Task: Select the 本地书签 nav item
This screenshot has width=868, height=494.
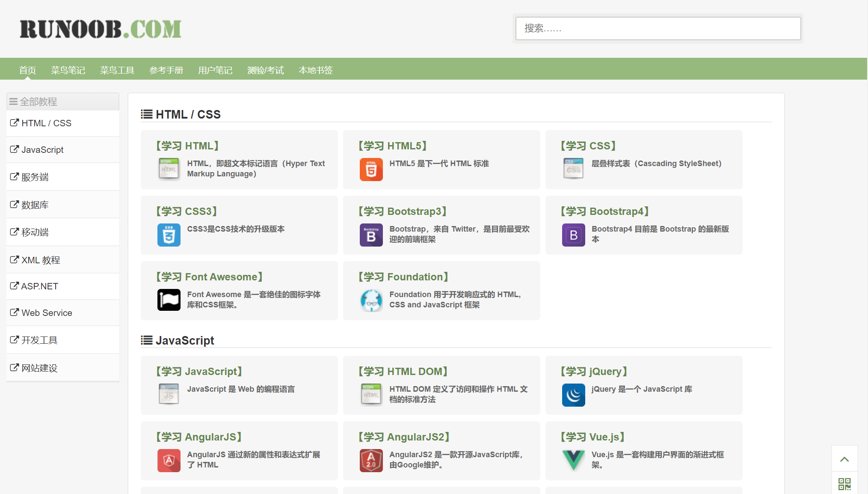Action: click(315, 70)
